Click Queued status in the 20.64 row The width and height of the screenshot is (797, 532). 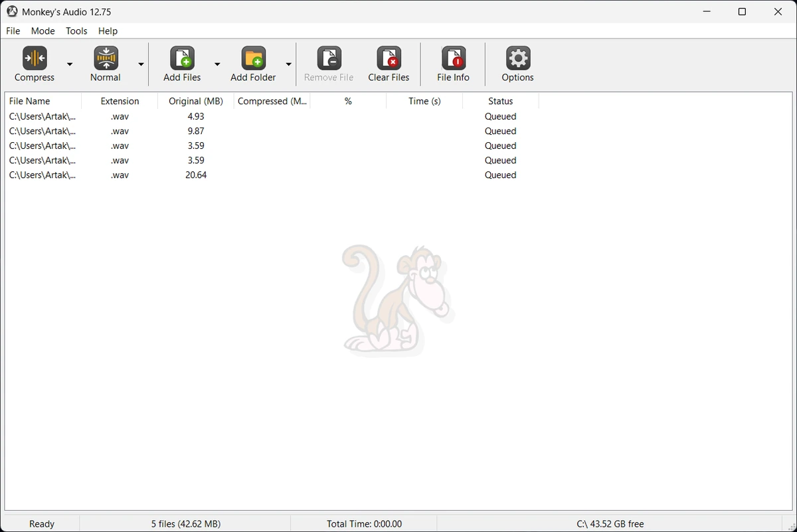coord(501,175)
